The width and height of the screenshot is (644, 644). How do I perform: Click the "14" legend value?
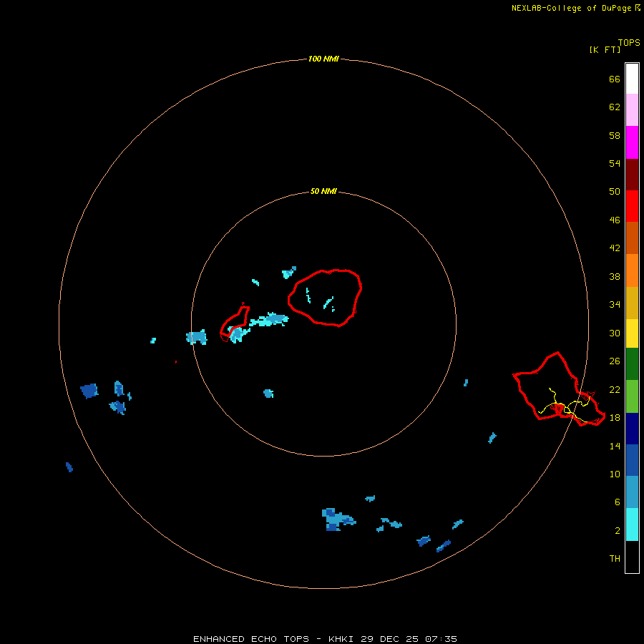615,446
